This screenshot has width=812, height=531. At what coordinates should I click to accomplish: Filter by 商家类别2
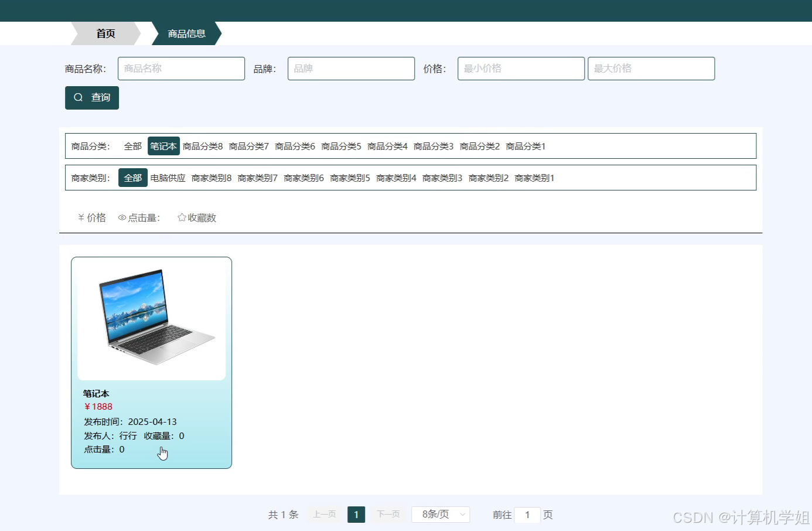489,178
